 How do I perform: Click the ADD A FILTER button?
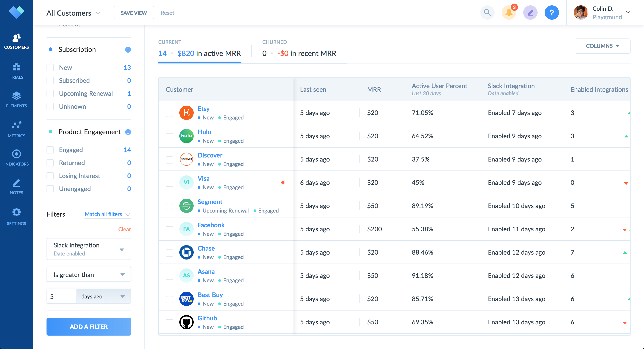(x=89, y=326)
